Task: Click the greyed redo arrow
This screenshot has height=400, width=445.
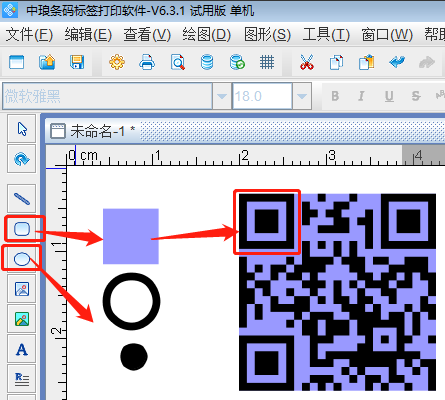Action: [x=427, y=62]
